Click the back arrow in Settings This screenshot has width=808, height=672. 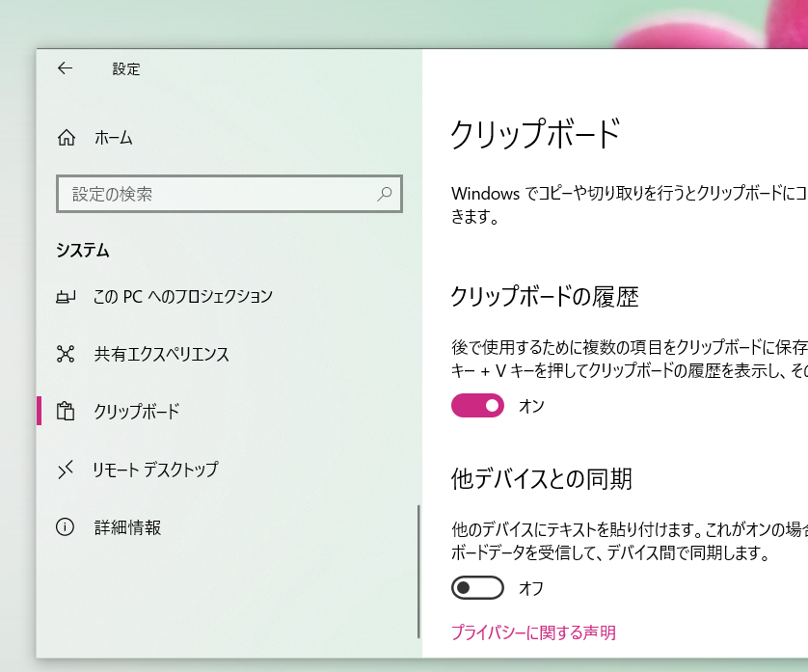[65, 68]
